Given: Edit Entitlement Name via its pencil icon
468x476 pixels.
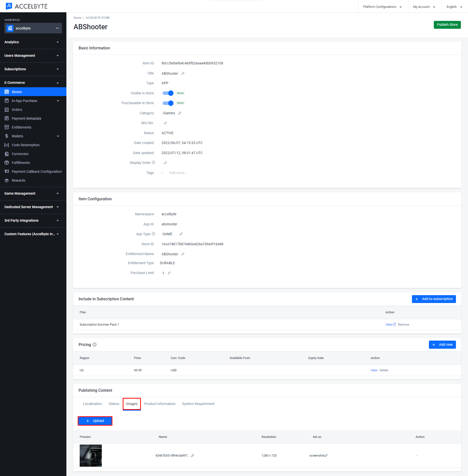Looking at the screenshot, I should click(183, 254).
